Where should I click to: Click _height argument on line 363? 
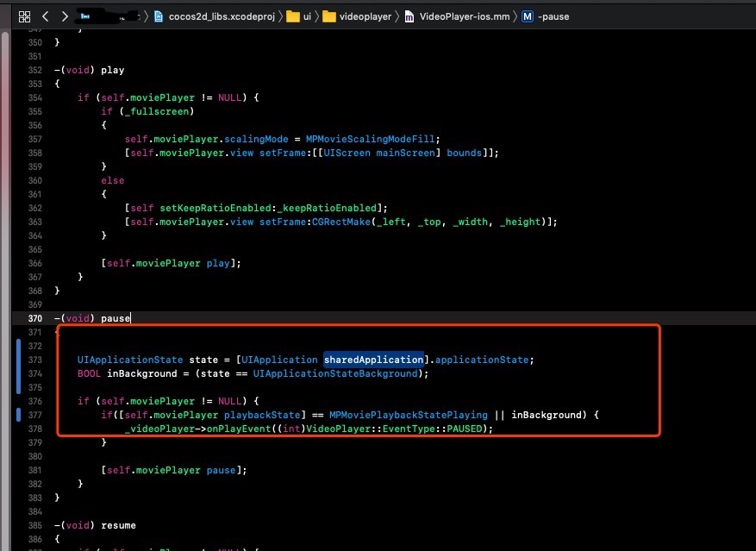[520, 222]
